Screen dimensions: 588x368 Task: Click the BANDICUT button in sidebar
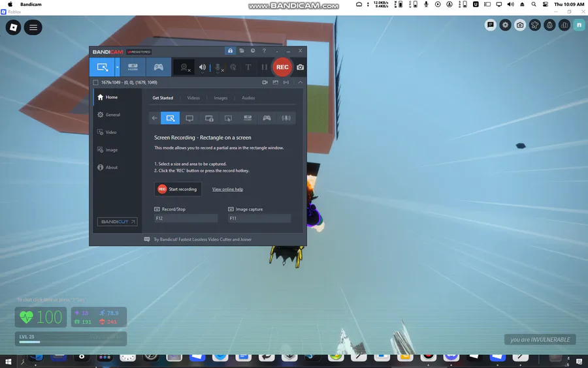tap(118, 222)
